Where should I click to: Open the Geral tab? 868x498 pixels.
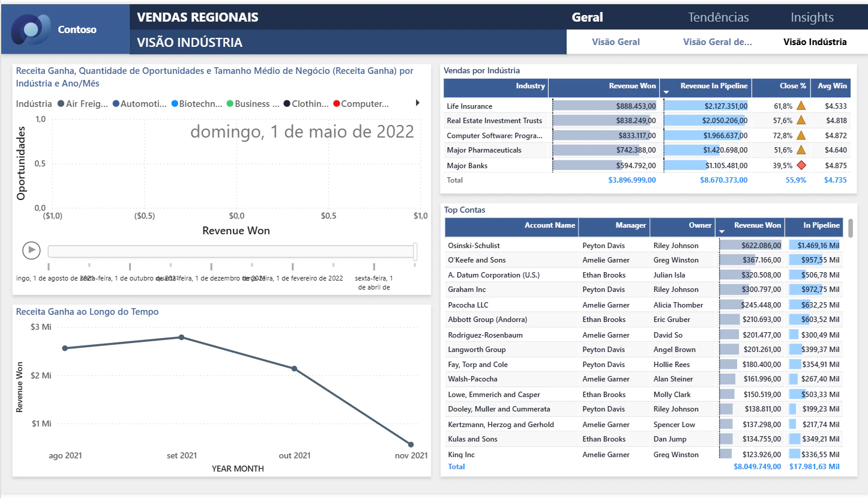587,17
